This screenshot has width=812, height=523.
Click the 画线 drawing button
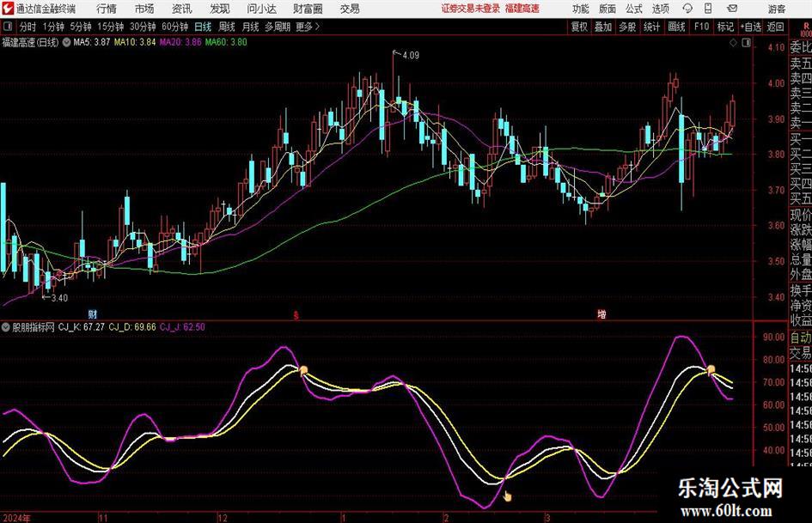pyautogui.click(x=676, y=27)
